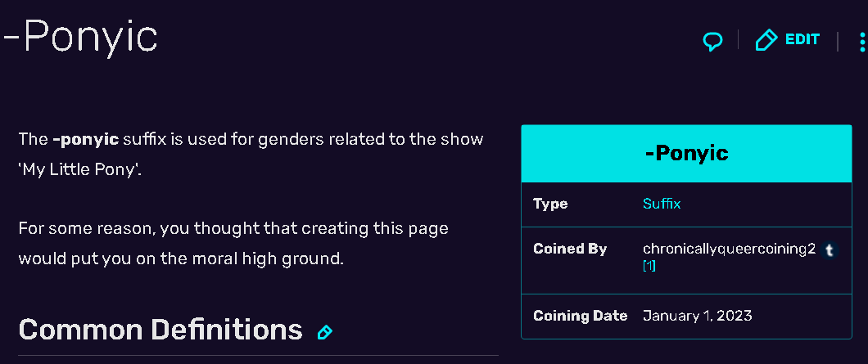Viewport: 868px width, 364px height.
Task: Click the chronicallyqueercoining2 coiner name
Action: coord(729,249)
